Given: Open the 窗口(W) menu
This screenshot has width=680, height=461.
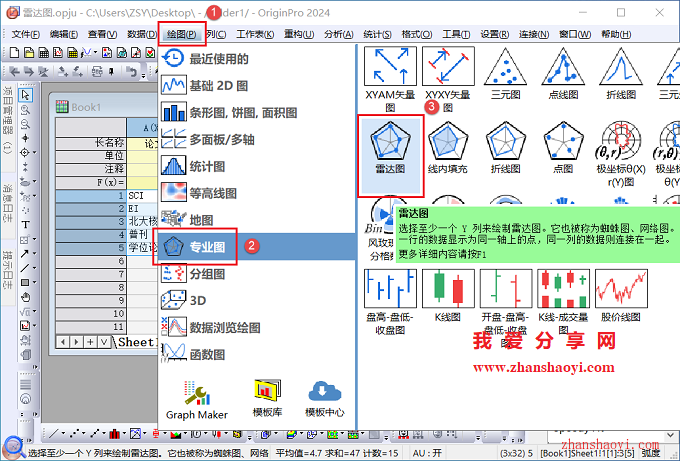Looking at the screenshot, I should (575, 34).
